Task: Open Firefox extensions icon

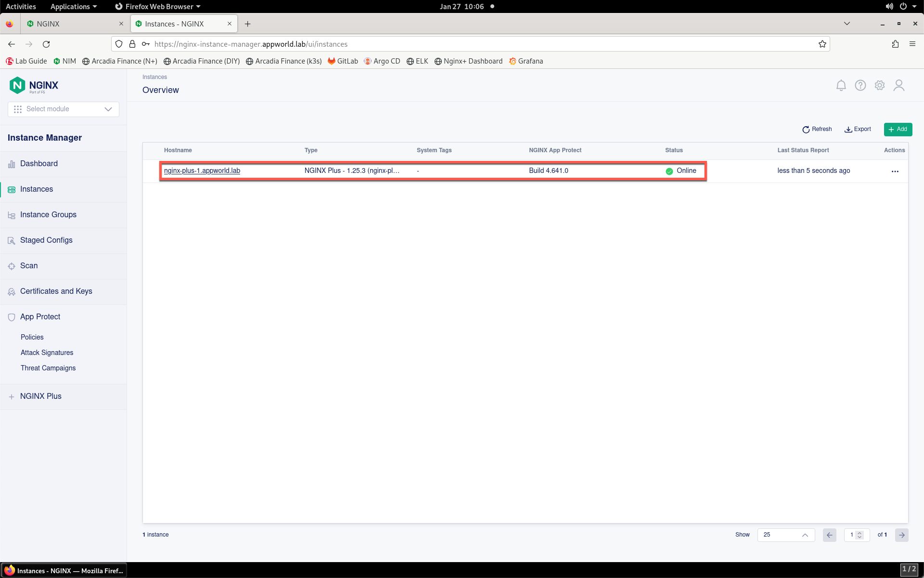Action: tap(895, 44)
